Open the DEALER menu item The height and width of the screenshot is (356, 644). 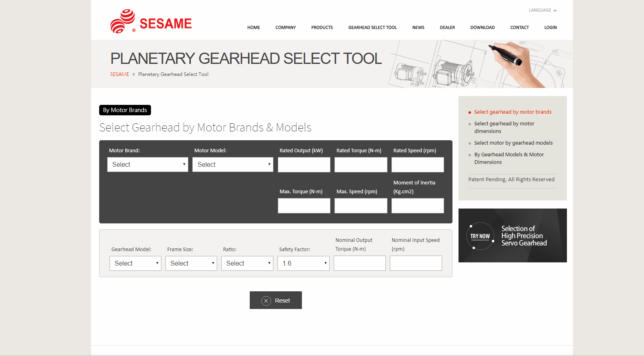click(x=447, y=28)
